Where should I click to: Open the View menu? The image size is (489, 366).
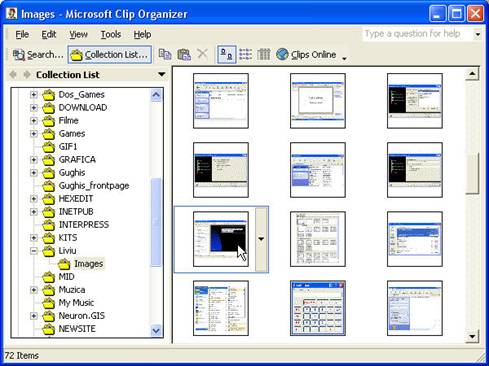pos(78,34)
